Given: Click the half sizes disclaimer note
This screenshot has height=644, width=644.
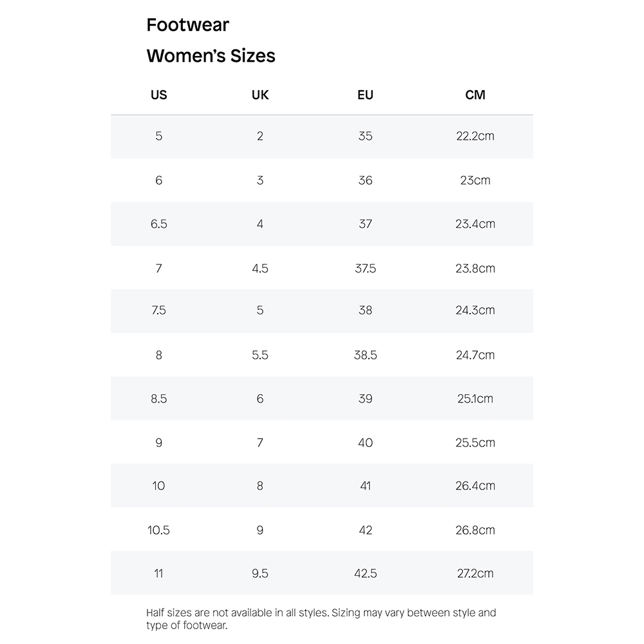Looking at the screenshot, I should tap(321, 619).
